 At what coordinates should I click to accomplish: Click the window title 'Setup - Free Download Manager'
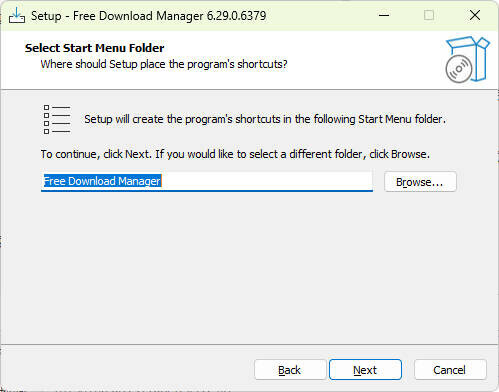(149, 16)
